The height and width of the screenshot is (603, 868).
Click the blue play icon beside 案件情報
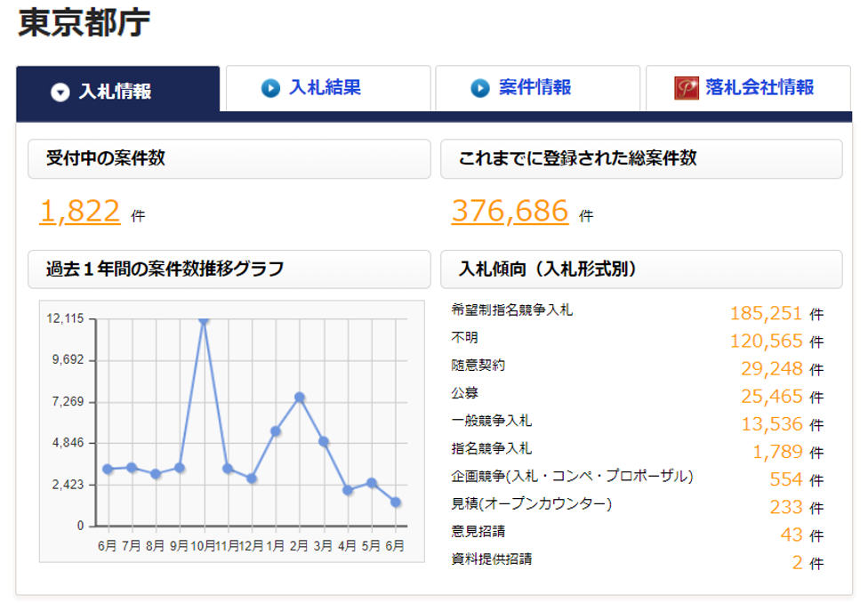click(x=480, y=88)
